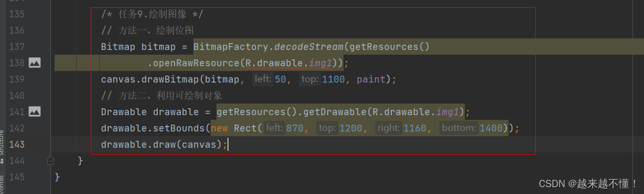Click the 'right:' parameter hint on line 142

pyautogui.click(x=389, y=128)
